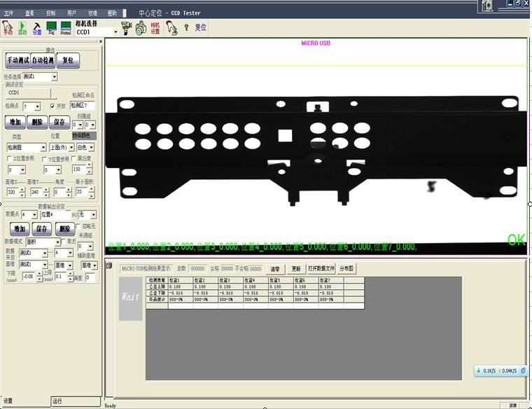Viewport: 532px width, 409px height.
Task: Select the 位置3 column header in table
Action: coord(231,280)
